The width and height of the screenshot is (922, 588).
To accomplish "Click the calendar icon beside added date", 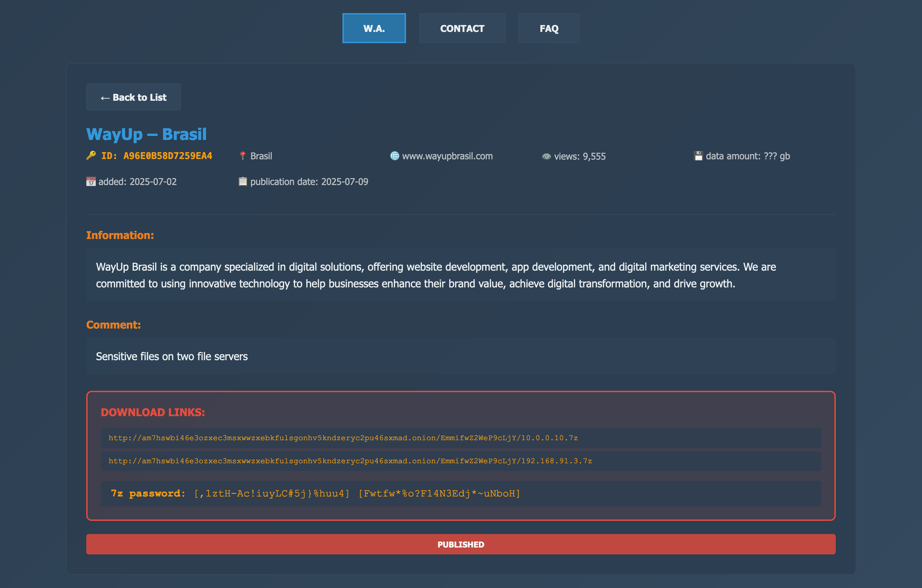I will (x=91, y=181).
